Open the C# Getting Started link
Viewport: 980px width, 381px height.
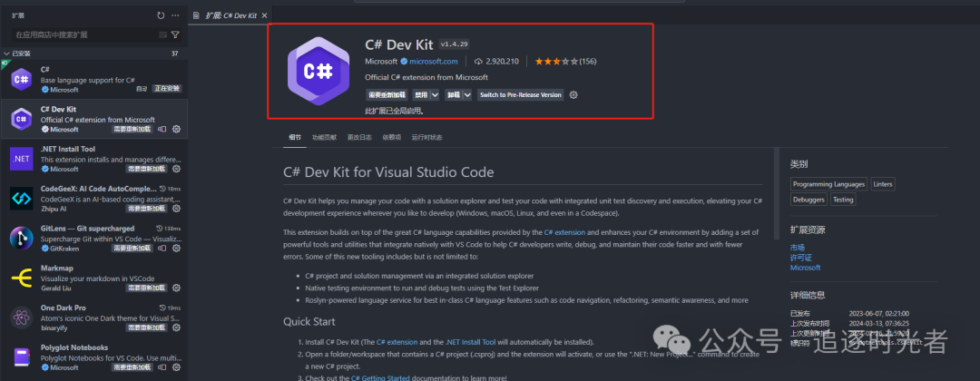click(380, 378)
